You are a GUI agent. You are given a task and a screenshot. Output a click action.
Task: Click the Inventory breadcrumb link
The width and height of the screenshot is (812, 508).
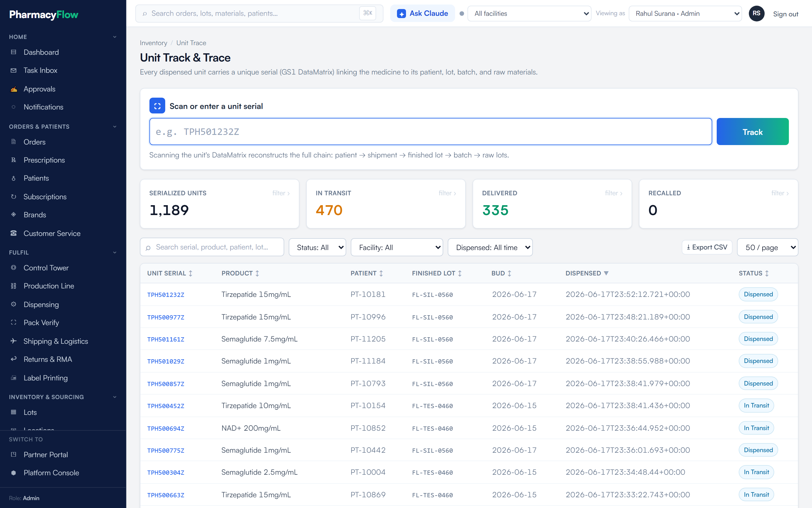(153, 43)
